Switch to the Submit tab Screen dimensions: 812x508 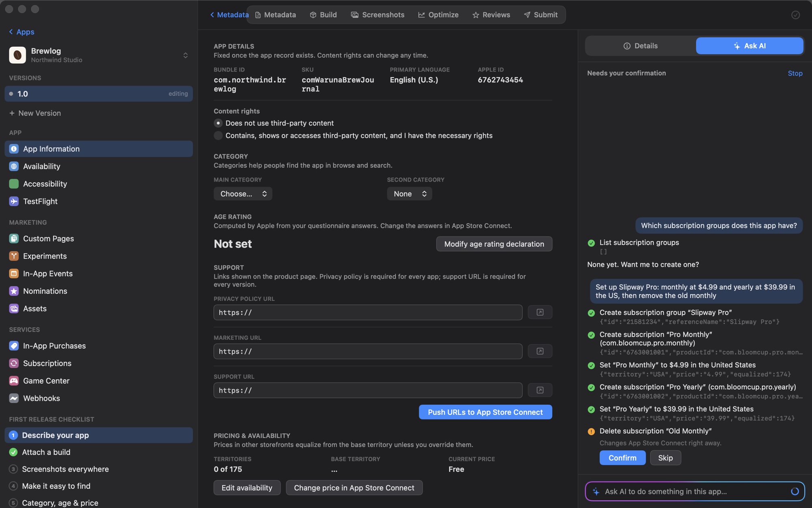[x=541, y=15]
